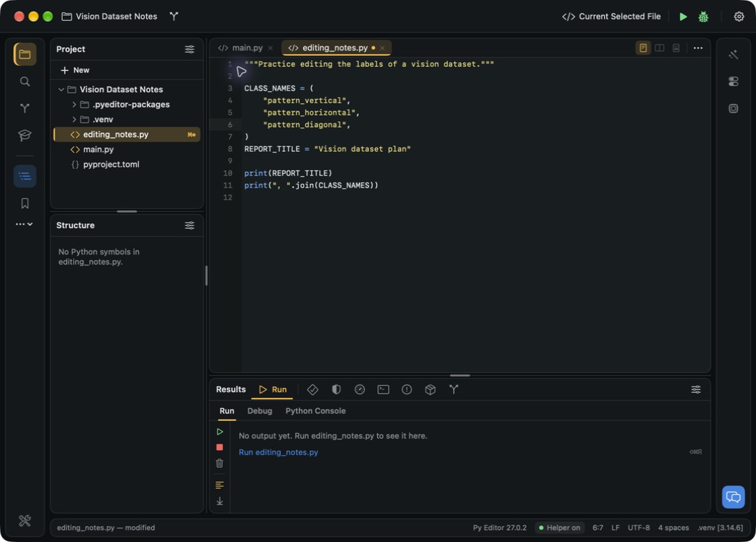Select the Python Console tab
Screen dimensions: 756x542
click(315, 411)
